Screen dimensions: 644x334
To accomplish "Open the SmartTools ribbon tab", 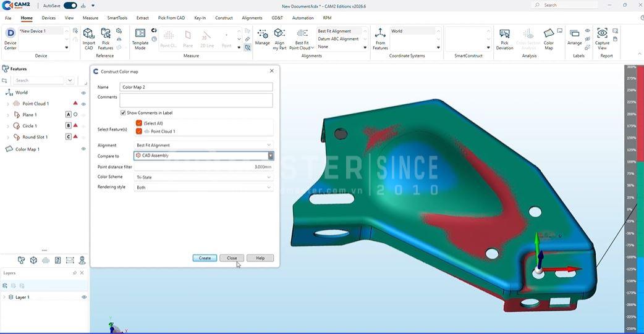I will tap(117, 18).
